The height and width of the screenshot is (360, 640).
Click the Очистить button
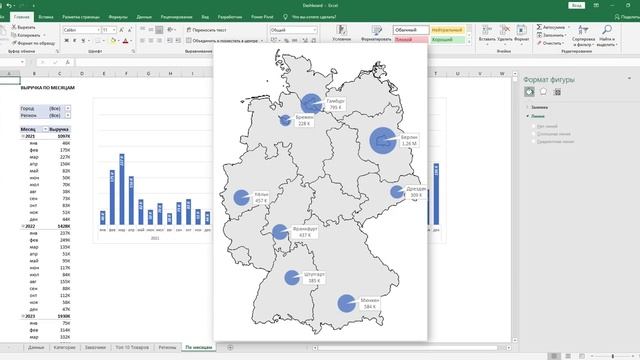[x=550, y=43]
